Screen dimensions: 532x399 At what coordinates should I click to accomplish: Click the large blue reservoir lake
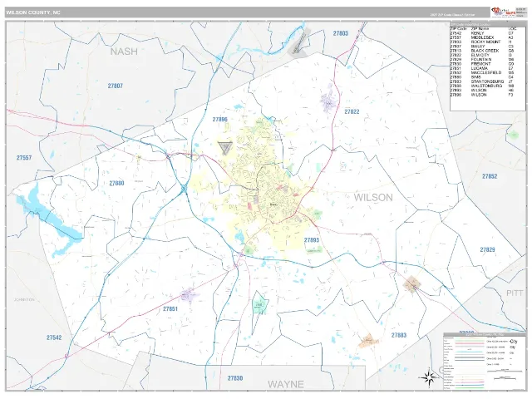pyautogui.click(x=51, y=217)
